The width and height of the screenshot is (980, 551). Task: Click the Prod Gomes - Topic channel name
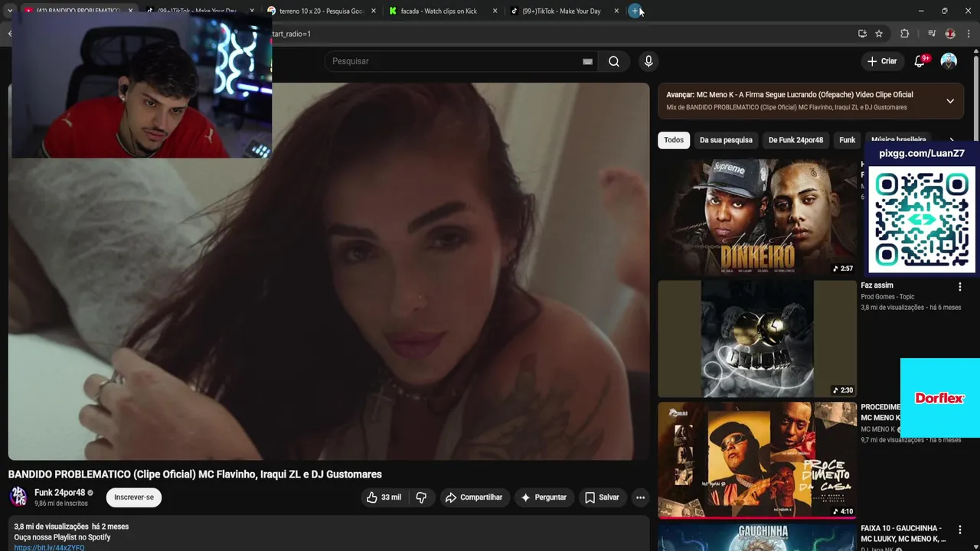[887, 297]
